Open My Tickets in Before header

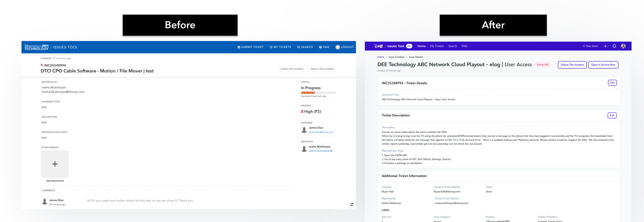pos(280,47)
